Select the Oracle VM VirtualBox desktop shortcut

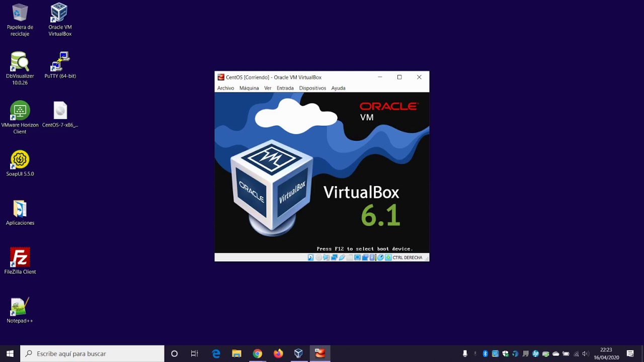click(x=60, y=20)
